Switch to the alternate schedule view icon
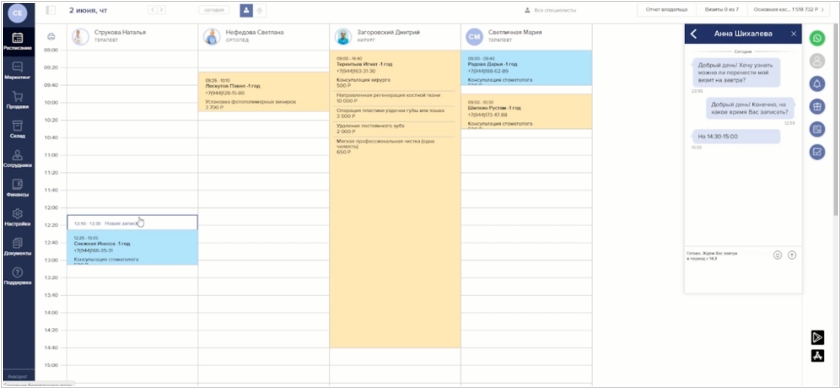Image resolution: width=840 pixels, height=388 pixels. (x=259, y=10)
